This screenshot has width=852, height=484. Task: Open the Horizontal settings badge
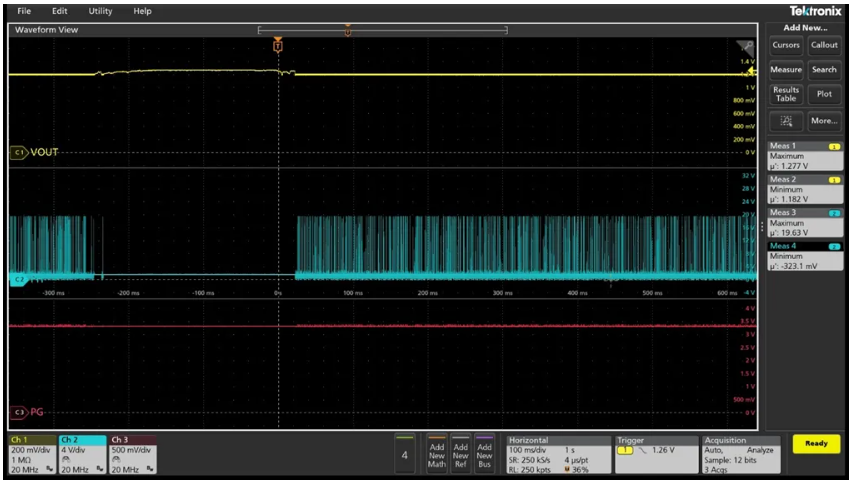coord(555,454)
